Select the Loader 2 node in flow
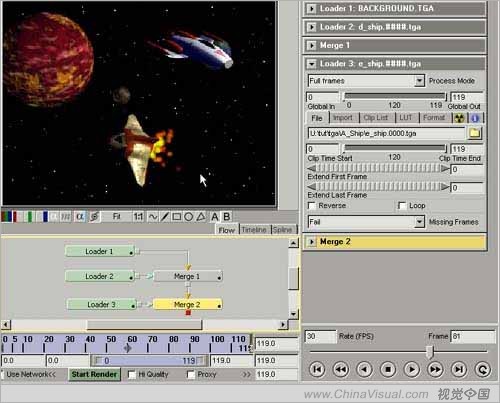Screen dimensions: 500x403 [100, 276]
